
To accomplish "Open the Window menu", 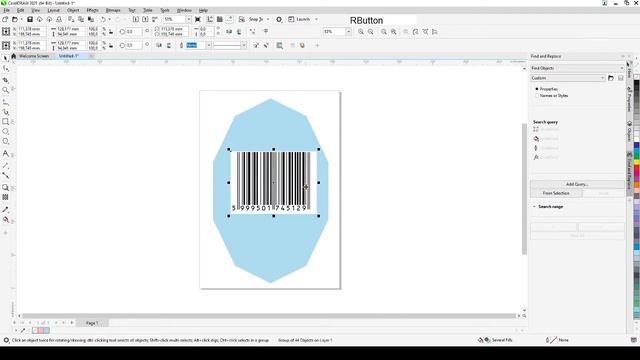I will point(184,10).
